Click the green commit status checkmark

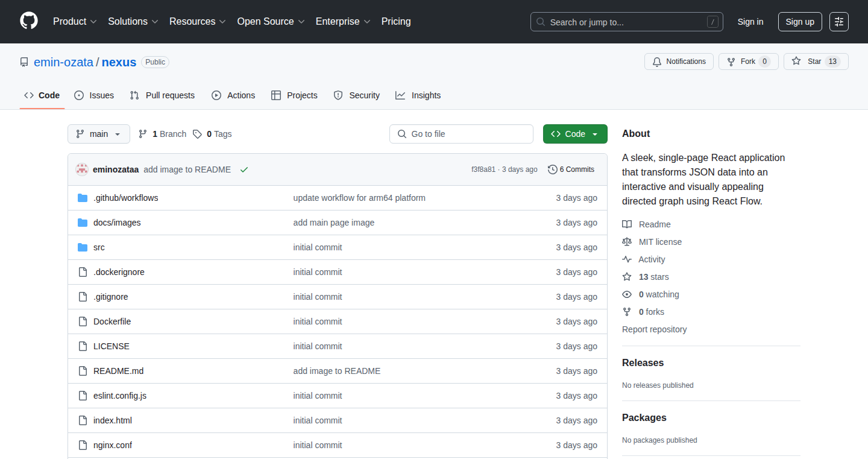pos(244,169)
